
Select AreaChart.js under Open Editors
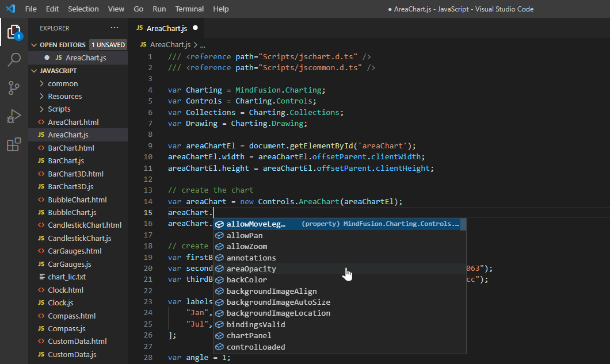click(78, 58)
